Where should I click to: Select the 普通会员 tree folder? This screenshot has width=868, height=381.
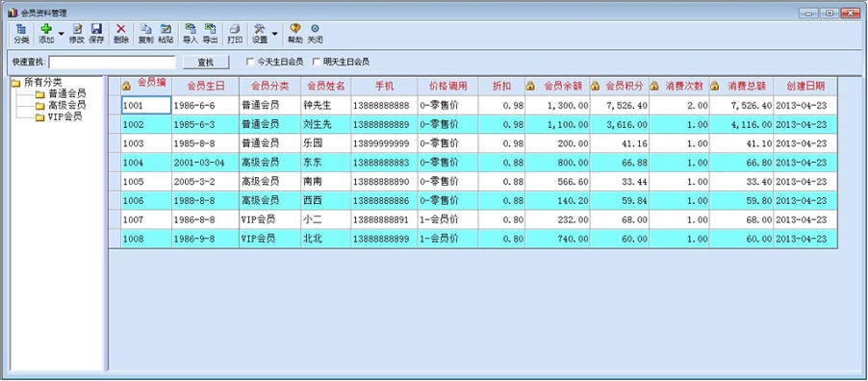[x=67, y=93]
